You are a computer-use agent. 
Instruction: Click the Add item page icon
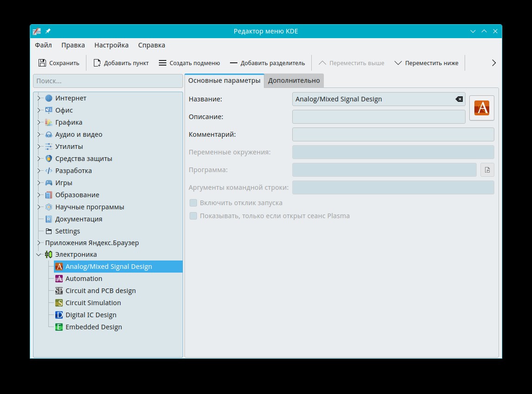tap(97, 63)
